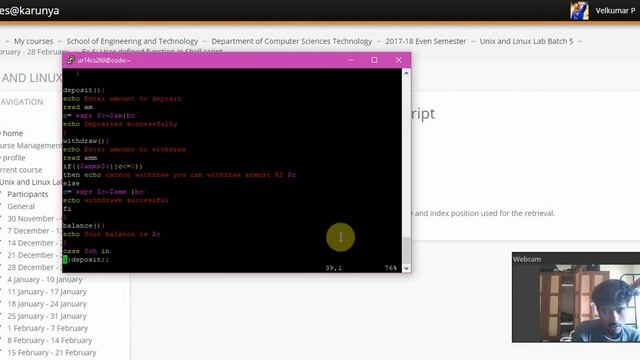640x360 pixels.
Task: Open 1 February - 7 February section
Action: 47,328
